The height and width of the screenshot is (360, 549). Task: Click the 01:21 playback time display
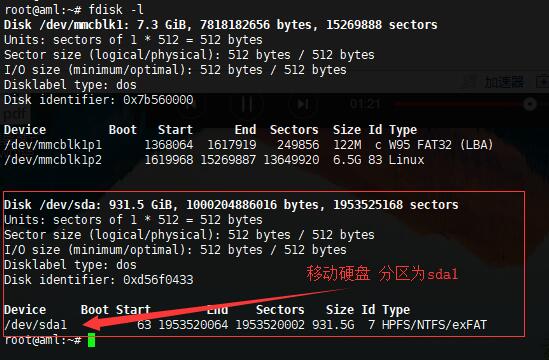point(365,104)
